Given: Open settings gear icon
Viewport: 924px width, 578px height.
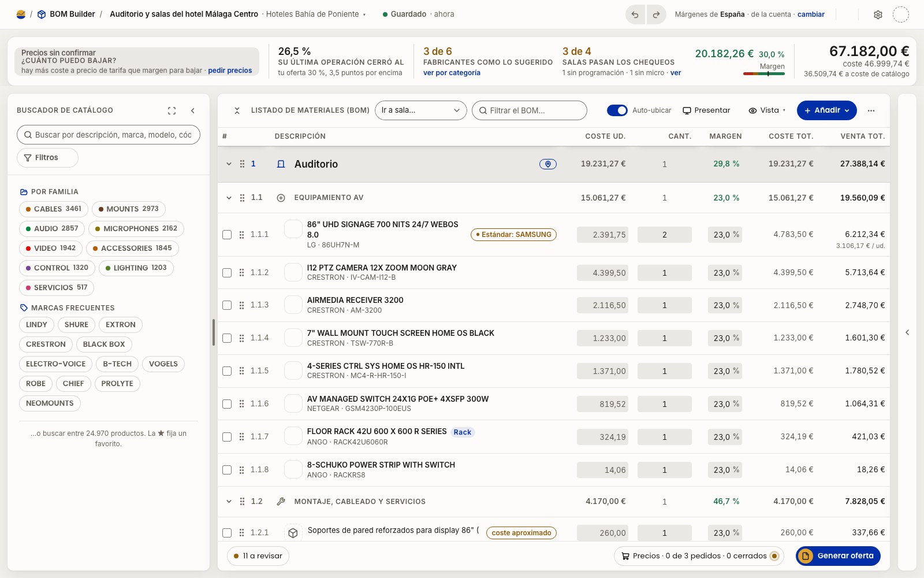Looking at the screenshot, I should pos(878,14).
